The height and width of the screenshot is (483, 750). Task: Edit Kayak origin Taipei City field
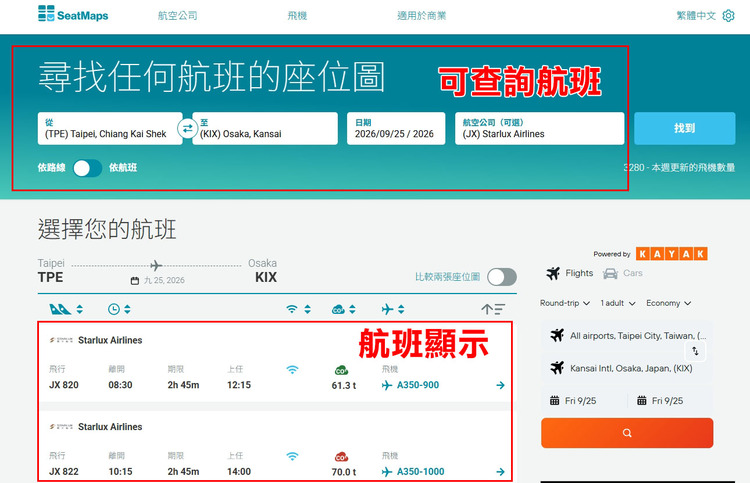point(627,336)
